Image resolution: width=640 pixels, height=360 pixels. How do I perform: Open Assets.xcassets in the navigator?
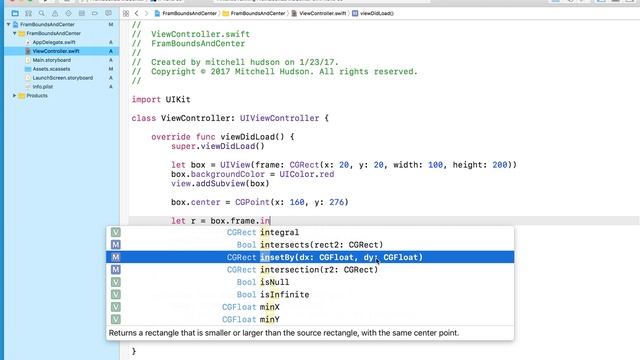[51, 69]
